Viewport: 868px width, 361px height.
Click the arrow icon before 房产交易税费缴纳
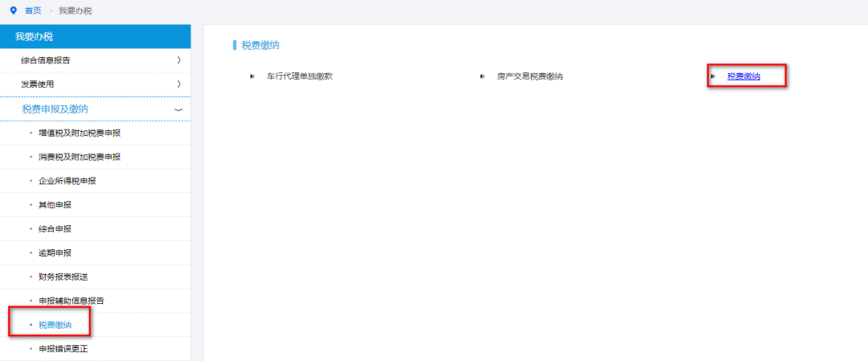[x=483, y=76]
